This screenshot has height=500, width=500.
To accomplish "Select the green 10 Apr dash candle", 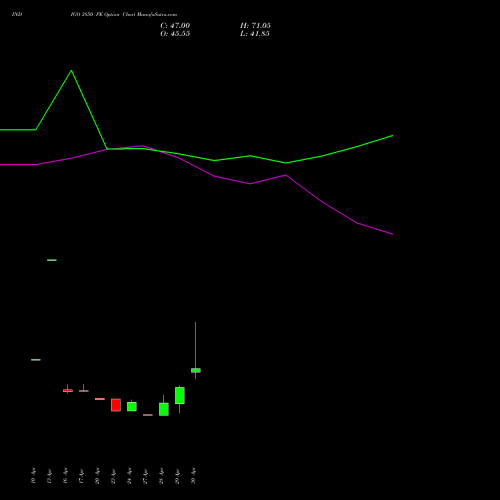I will (36, 360).
